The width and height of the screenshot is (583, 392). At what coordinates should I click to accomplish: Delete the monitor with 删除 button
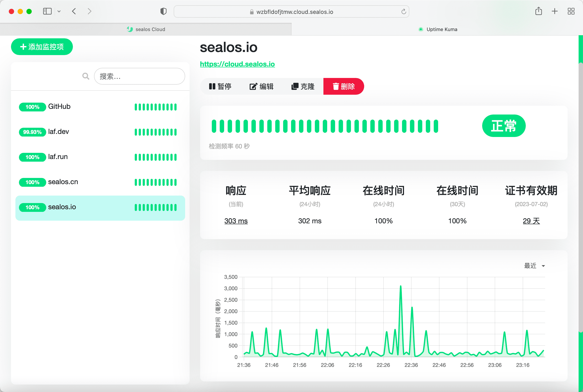pos(344,87)
